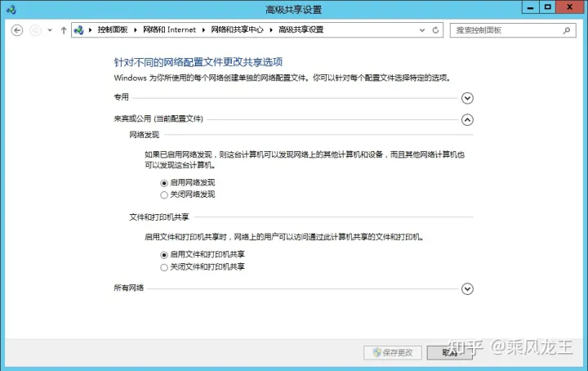
Task: Refresh the address bar page
Action: pos(435,30)
